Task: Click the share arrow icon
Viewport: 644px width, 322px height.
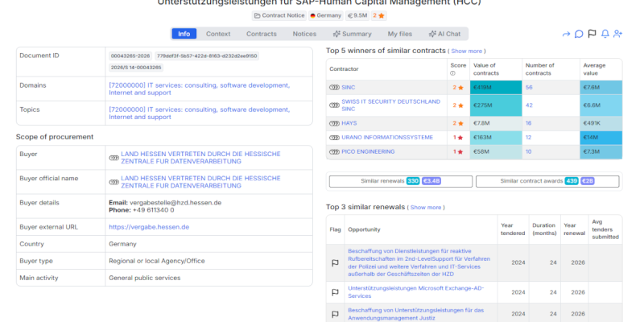Action: (x=566, y=34)
